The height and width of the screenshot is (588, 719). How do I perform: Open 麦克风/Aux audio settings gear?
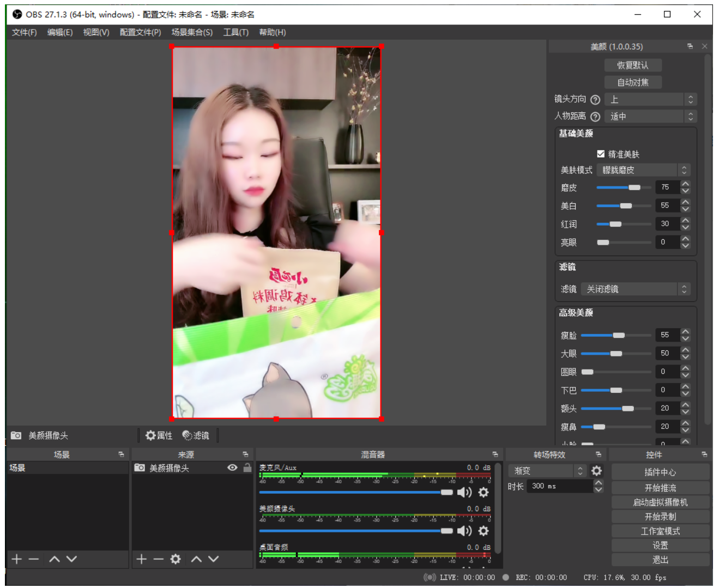[x=484, y=493]
